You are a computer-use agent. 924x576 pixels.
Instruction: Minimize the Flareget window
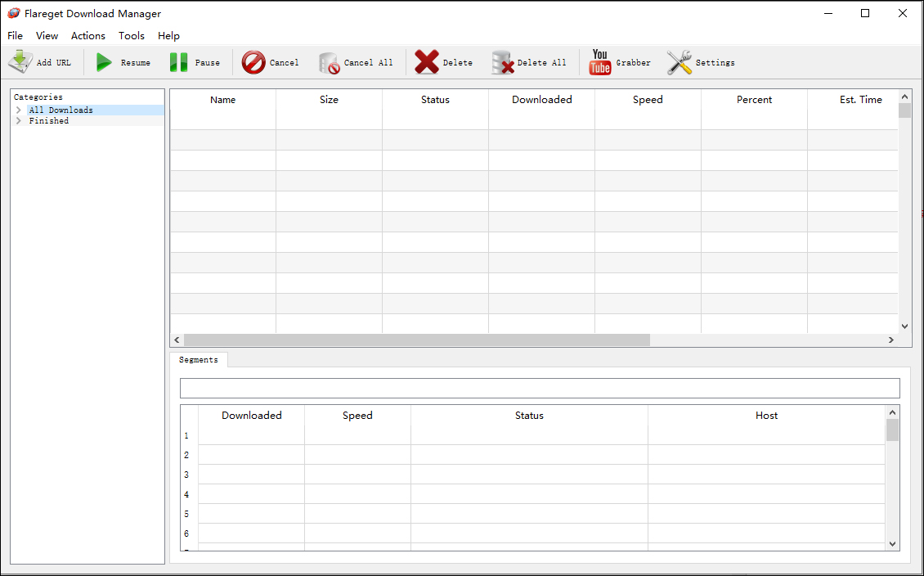point(828,13)
